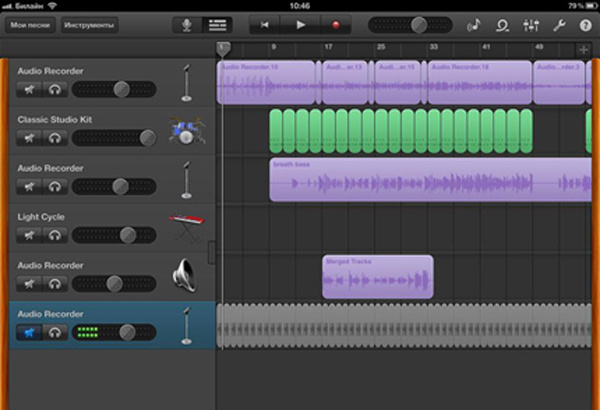Switch to tracks view button
The image size is (600, 410).
(x=217, y=25)
